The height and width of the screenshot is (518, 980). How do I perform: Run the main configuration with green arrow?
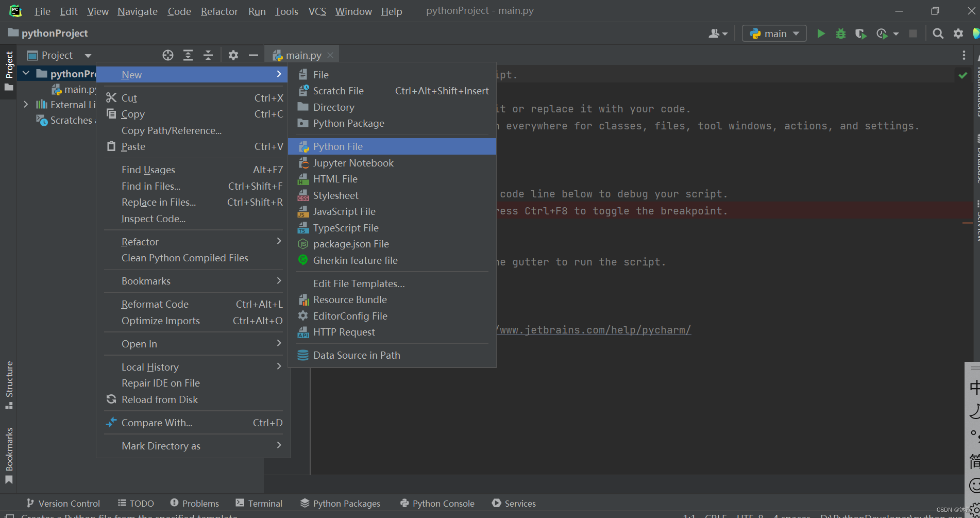tap(820, 33)
